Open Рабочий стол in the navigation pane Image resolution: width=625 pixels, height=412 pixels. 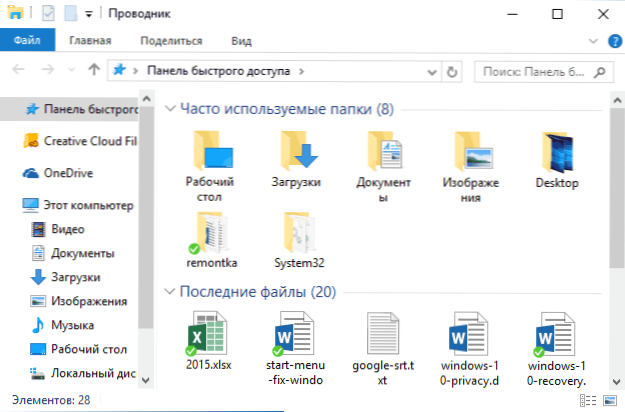click(79, 349)
